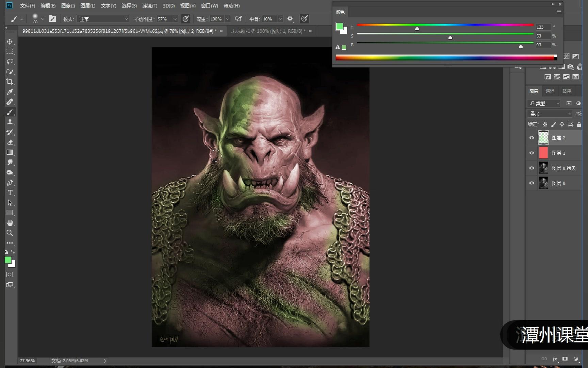The width and height of the screenshot is (588, 368).
Task: Select the Pen tool
Action: click(10, 183)
